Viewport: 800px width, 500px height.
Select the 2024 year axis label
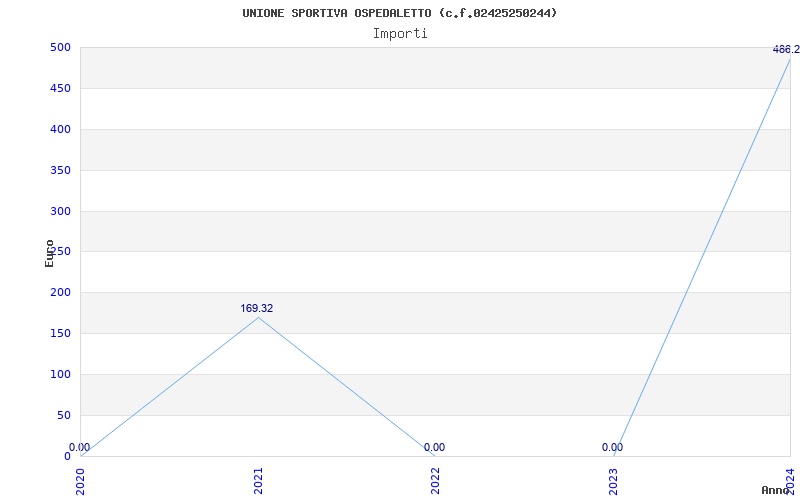(790, 481)
